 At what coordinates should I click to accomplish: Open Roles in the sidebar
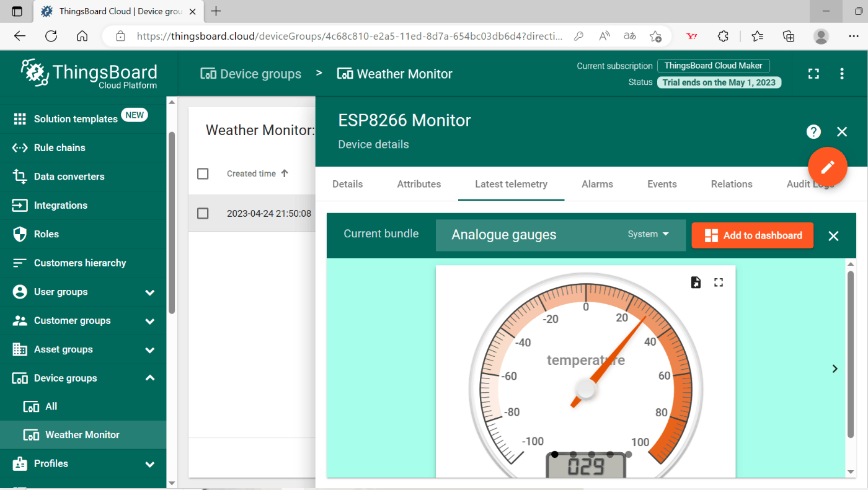(83, 234)
